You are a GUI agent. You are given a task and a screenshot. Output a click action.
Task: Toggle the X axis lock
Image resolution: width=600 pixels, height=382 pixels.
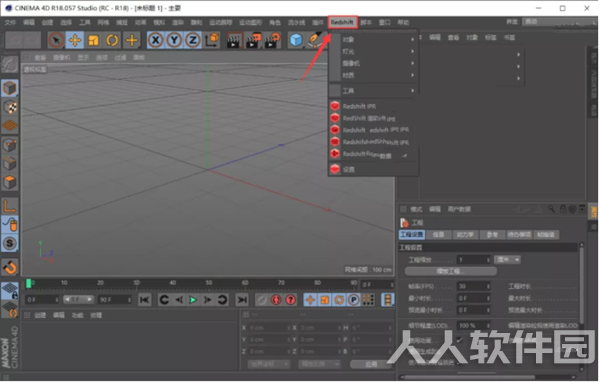pyautogui.click(x=156, y=40)
